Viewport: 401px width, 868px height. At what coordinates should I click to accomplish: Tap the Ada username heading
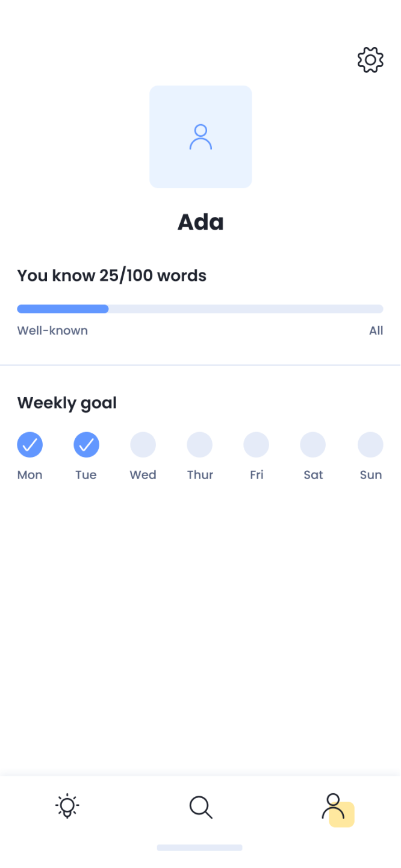point(200,222)
